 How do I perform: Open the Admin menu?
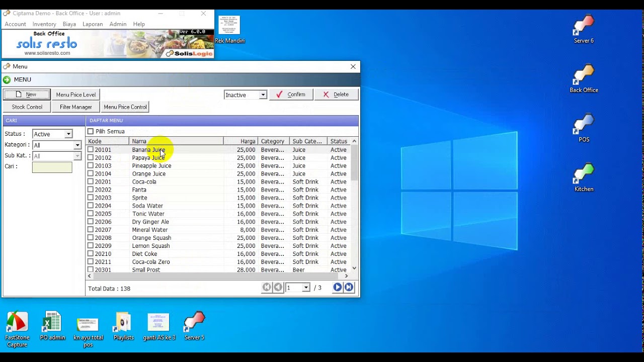118,24
